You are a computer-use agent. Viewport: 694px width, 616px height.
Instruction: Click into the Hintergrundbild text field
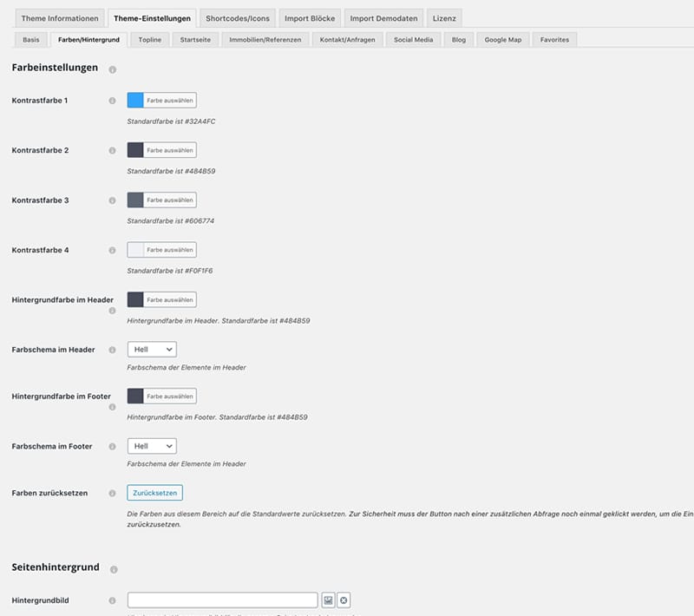(222, 600)
